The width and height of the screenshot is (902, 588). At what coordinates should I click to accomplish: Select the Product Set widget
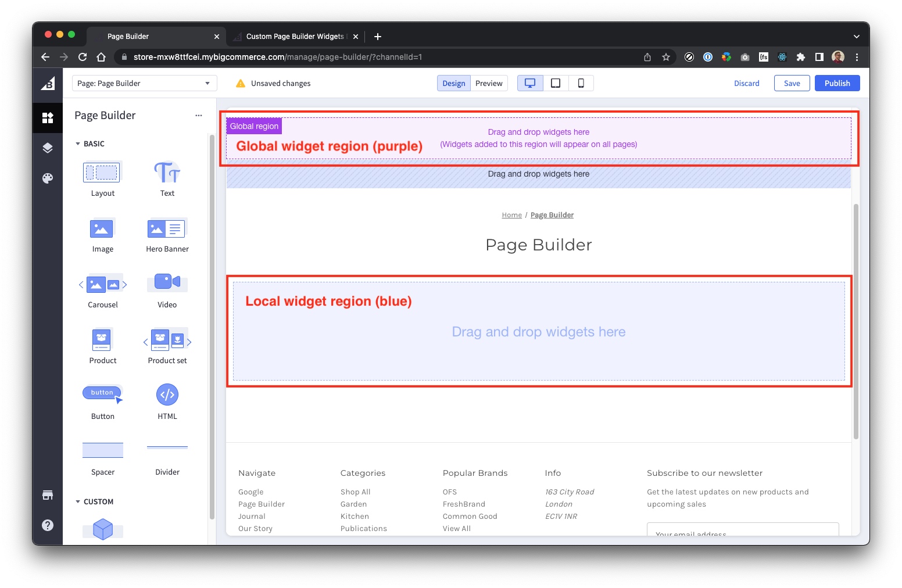coord(167,340)
